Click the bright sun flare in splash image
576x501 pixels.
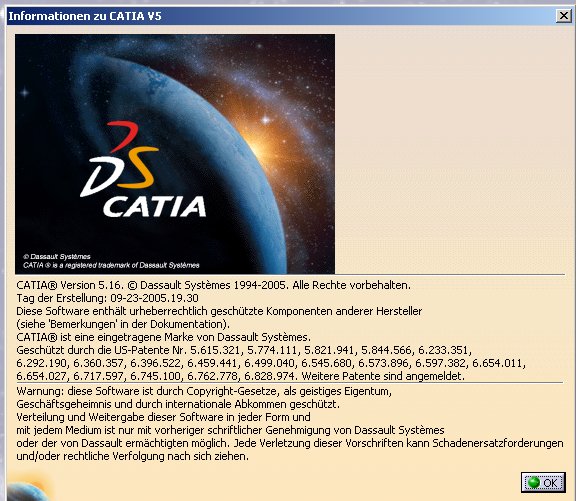click(x=266, y=148)
